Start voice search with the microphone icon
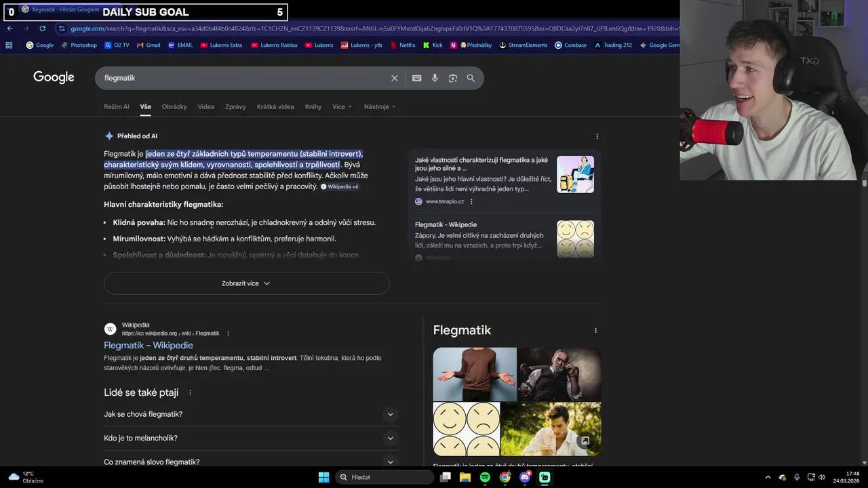This screenshot has height=488, width=868. pos(435,78)
